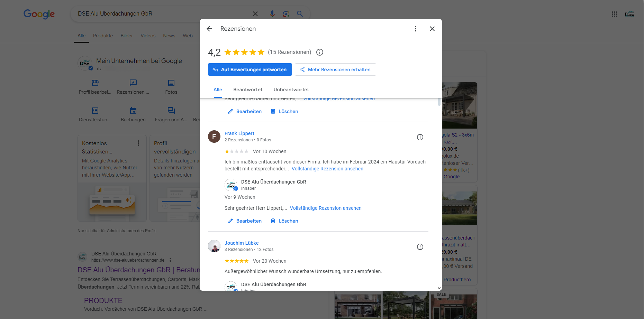Image resolution: width=644 pixels, height=319 pixels.
Task: Select the Alle reviews tab
Action: click(218, 90)
